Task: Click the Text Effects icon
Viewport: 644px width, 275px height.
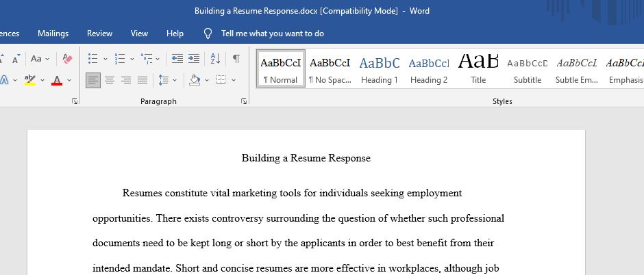Action: click(4, 80)
